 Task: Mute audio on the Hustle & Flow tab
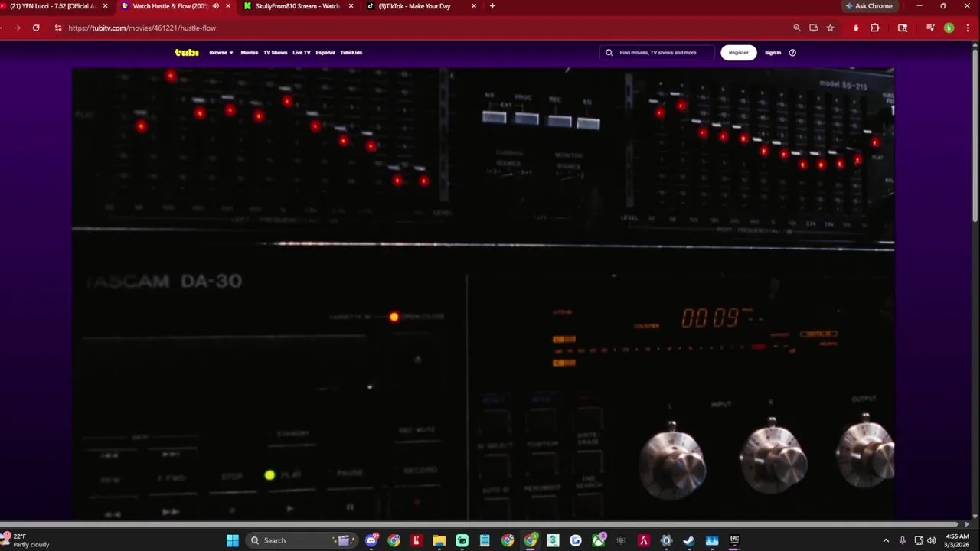pos(215,6)
